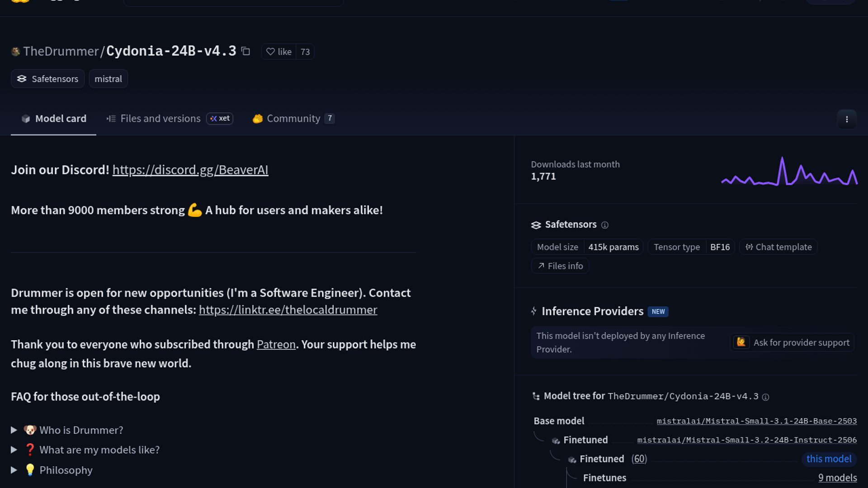Image resolution: width=868 pixels, height=488 pixels.
Task: Expand What are my models like
Action: 99,450
